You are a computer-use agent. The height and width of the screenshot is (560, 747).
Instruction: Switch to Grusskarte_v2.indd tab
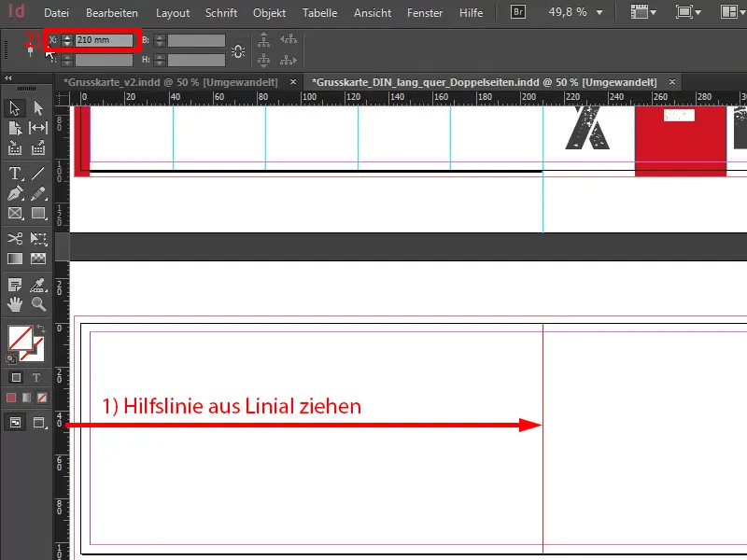(171, 82)
